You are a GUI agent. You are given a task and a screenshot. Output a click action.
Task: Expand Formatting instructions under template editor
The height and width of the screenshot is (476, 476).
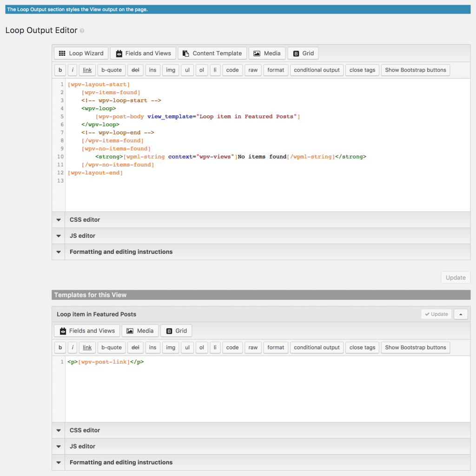pyautogui.click(x=261, y=463)
